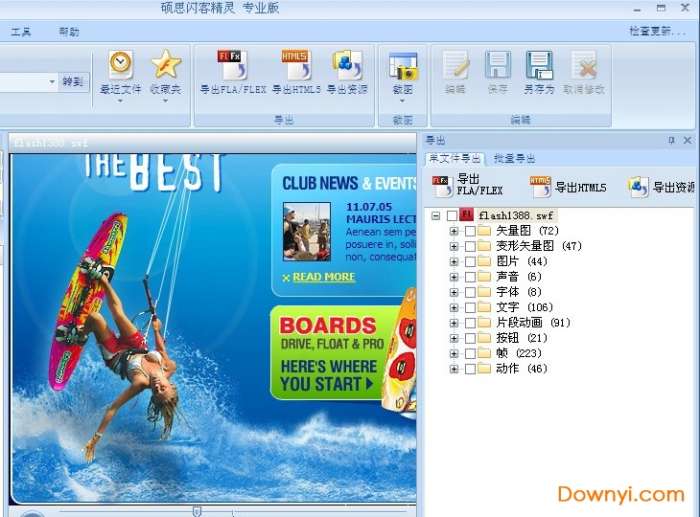Check the 文字 (106) checkbox
This screenshot has width=700, height=517.
pyautogui.click(x=470, y=308)
